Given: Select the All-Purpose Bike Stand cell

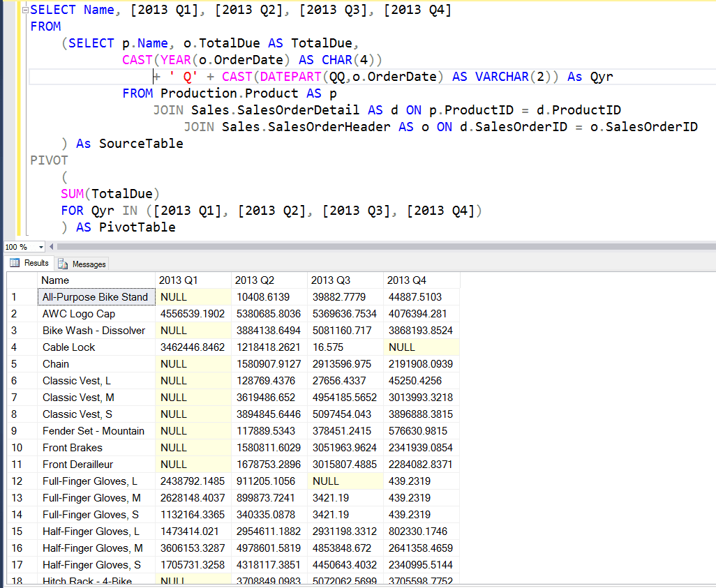Looking at the screenshot, I should (x=95, y=296).
